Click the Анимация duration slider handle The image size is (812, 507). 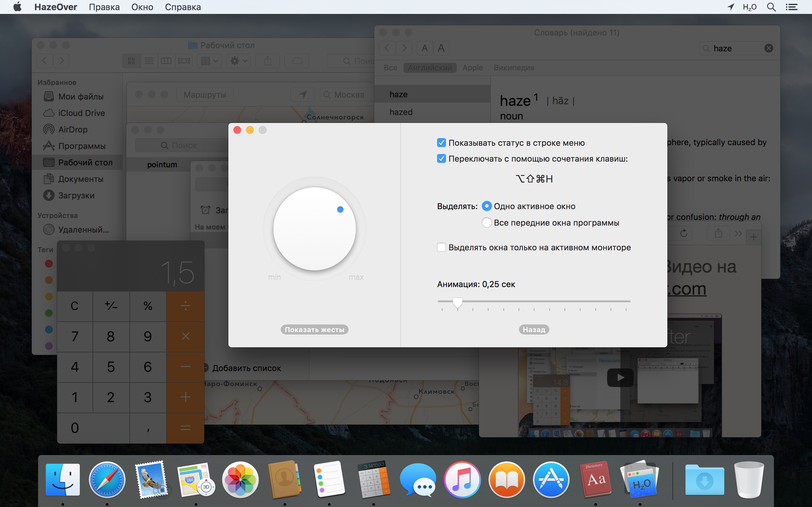(x=457, y=302)
